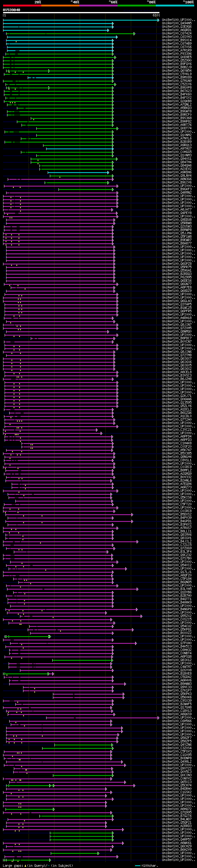Viewport: 197px width, 868px height.
Task: Select hit label UniRef100_B9FQY6
Action: click(x=177, y=64)
